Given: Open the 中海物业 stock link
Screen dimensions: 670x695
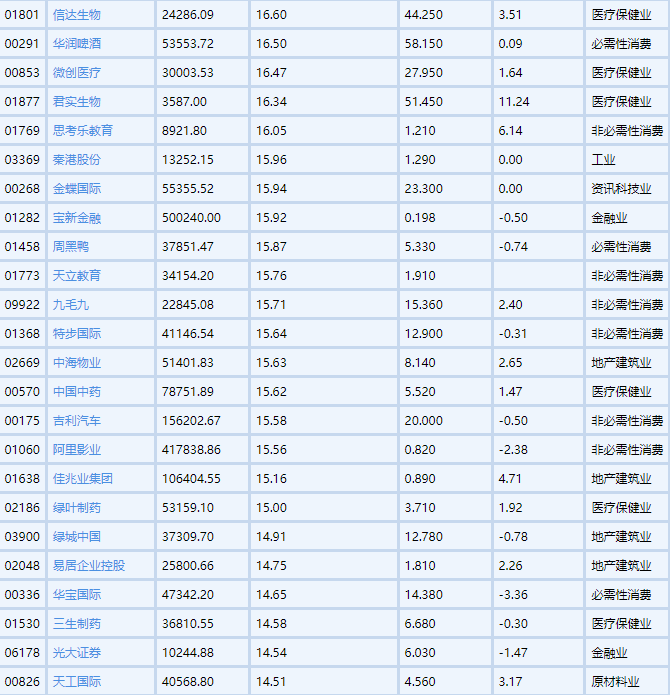Looking at the screenshot, I should click(77, 363).
